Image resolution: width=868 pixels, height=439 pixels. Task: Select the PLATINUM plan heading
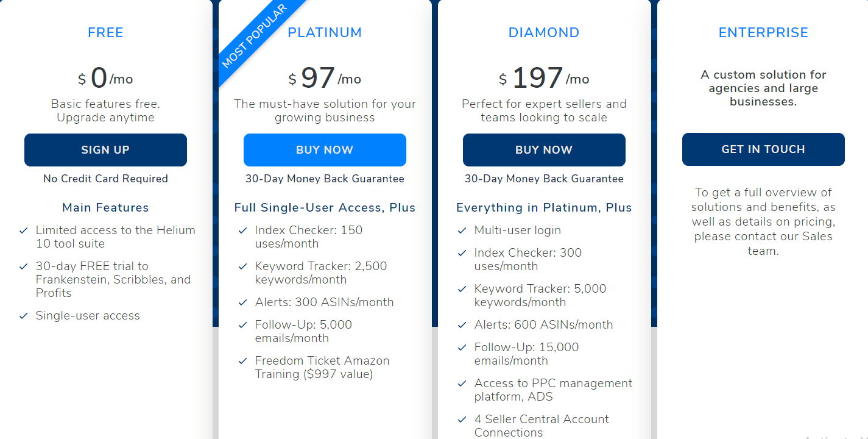click(325, 32)
